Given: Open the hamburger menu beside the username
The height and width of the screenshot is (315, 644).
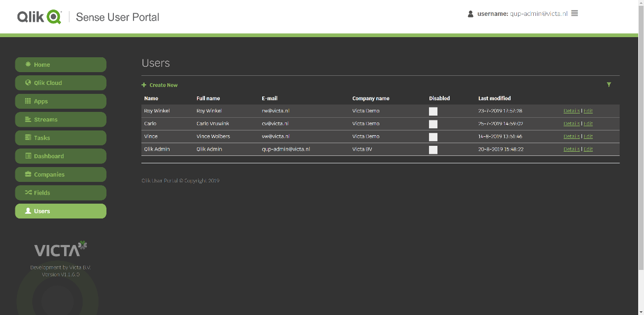Looking at the screenshot, I should (575, 13).
